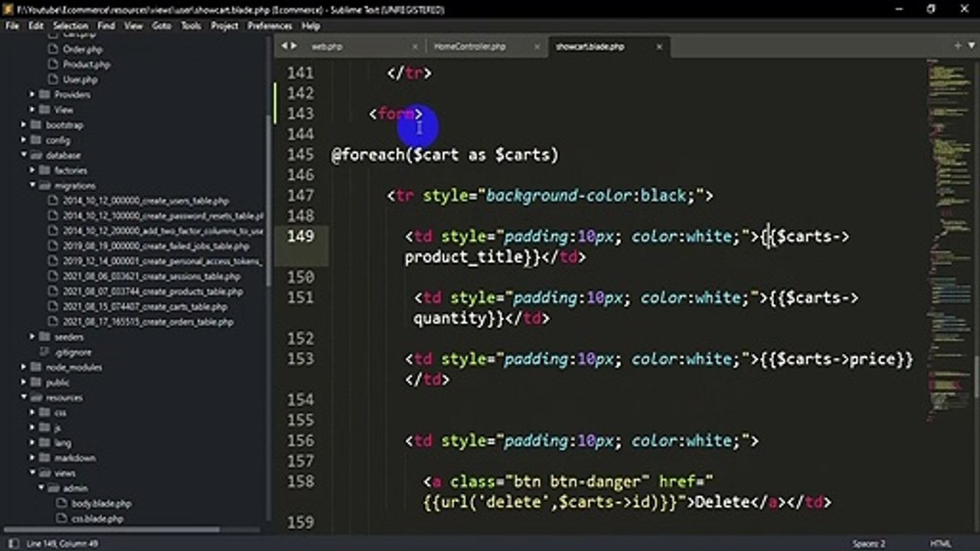Click the folder icon of public
Image resolution: width=980 pixels, height=551 pixels.
36,383
